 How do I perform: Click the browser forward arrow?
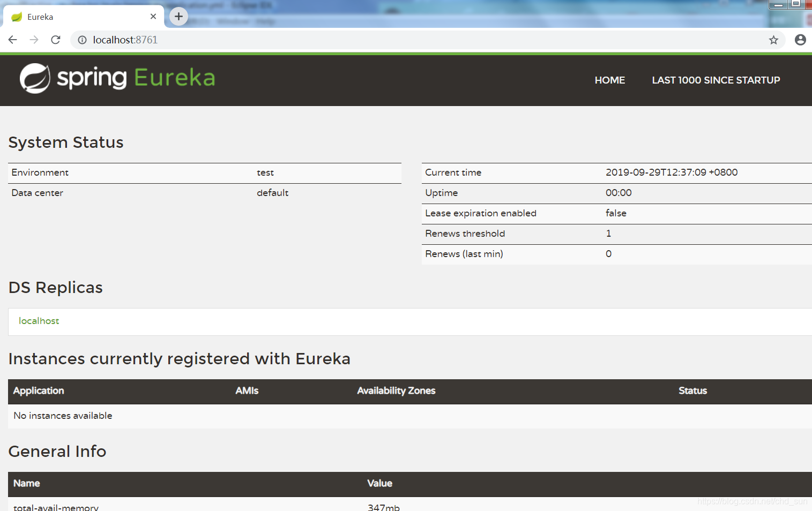[x=34, y=40]
